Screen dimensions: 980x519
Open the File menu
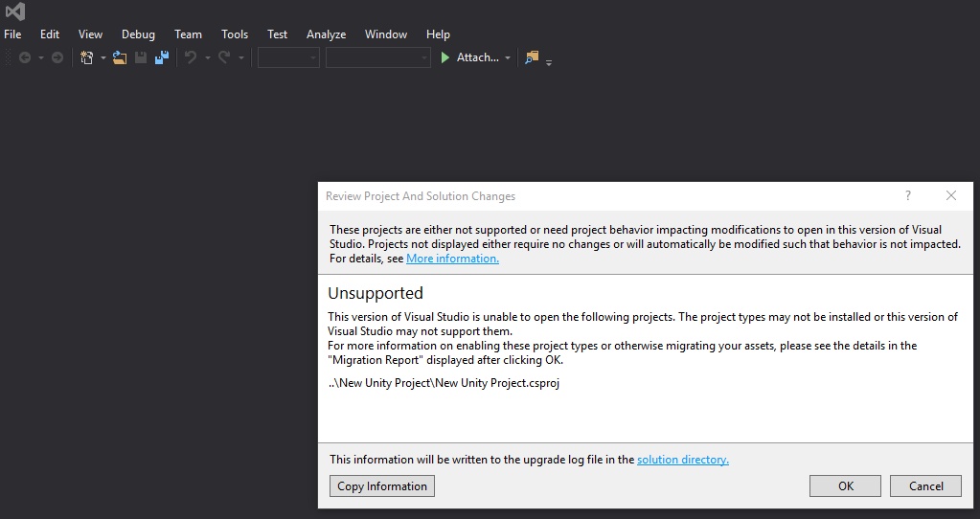pyautogui.click(x=12, y=34)
